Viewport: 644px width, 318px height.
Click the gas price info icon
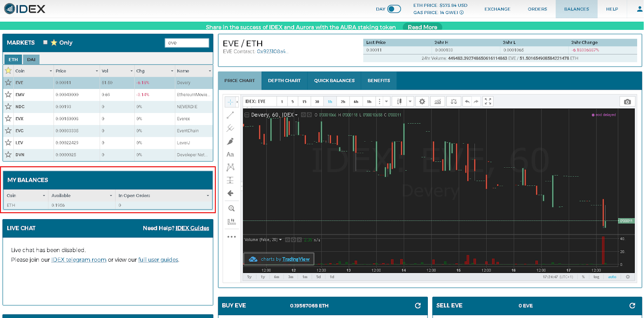tap(462, 12)
